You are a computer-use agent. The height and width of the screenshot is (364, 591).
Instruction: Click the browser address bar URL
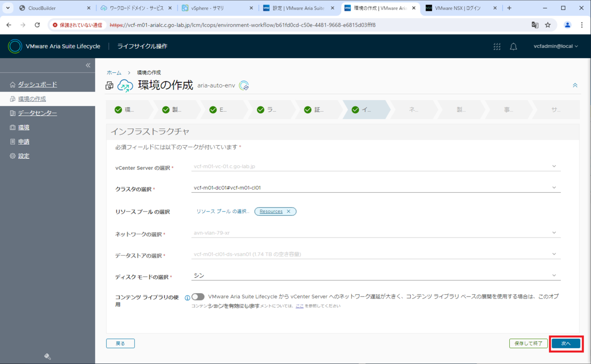coord(243,25)
